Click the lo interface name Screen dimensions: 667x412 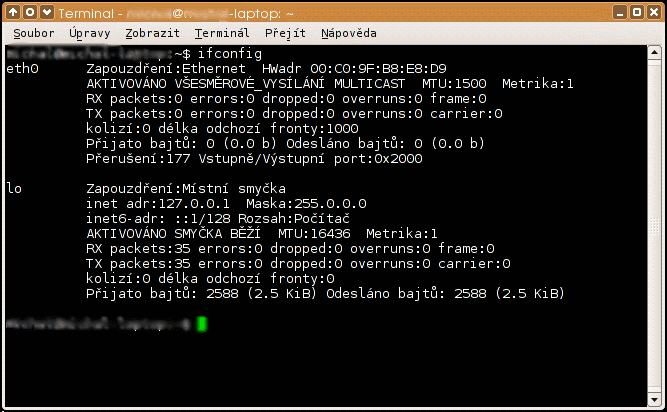pyautogui.click(x=14, y=188)
